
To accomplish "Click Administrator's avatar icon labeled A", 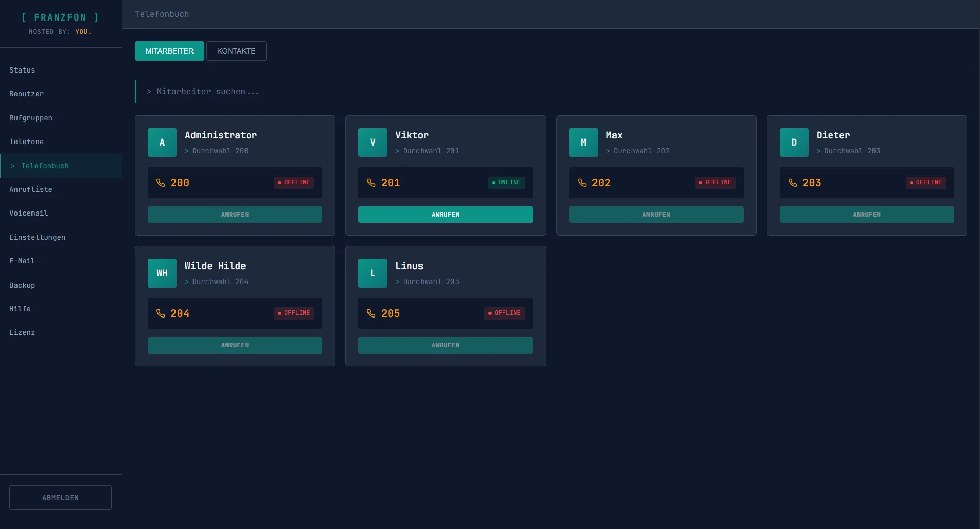I will pos(162,143).
